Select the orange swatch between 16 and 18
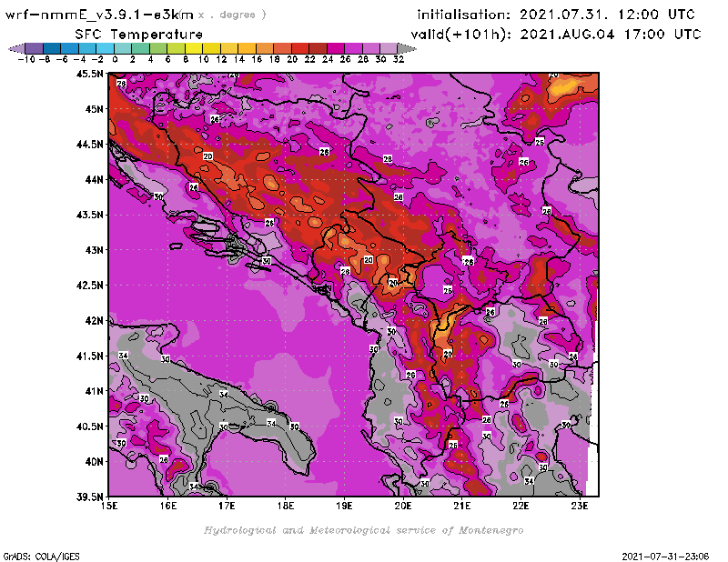 coord(265,48)
